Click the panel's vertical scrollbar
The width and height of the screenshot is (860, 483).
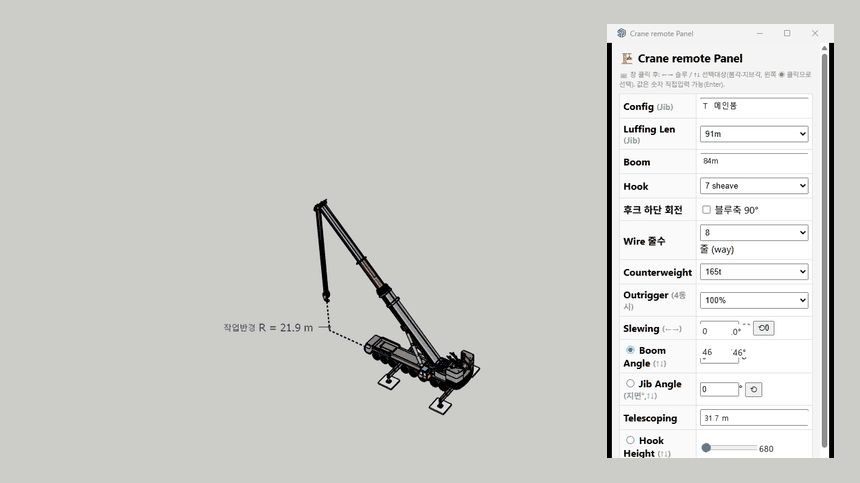[x=824, y=249]
